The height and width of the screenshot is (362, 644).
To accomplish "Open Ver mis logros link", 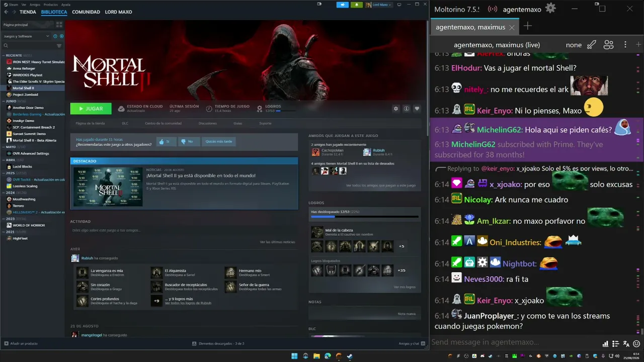I will 405,287.
